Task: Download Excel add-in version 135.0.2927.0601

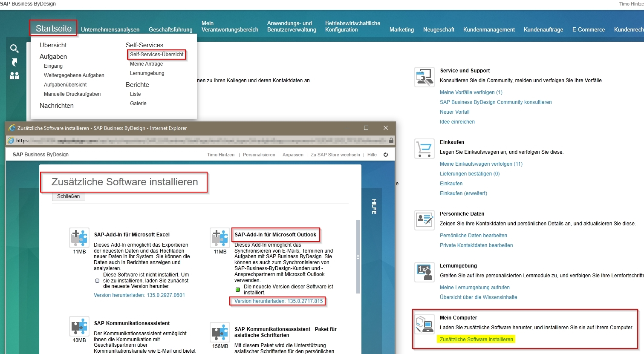Action: (x=139, y=295)
